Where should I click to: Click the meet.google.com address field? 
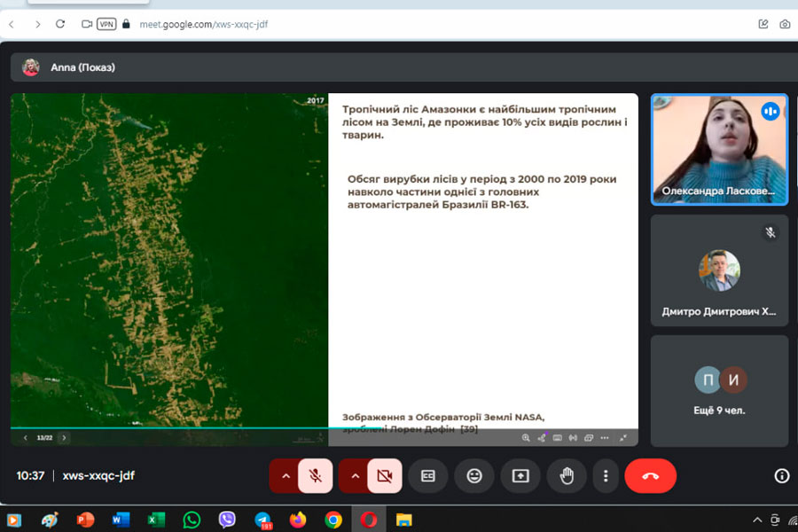pyautogui.click(x=204, y=24)
